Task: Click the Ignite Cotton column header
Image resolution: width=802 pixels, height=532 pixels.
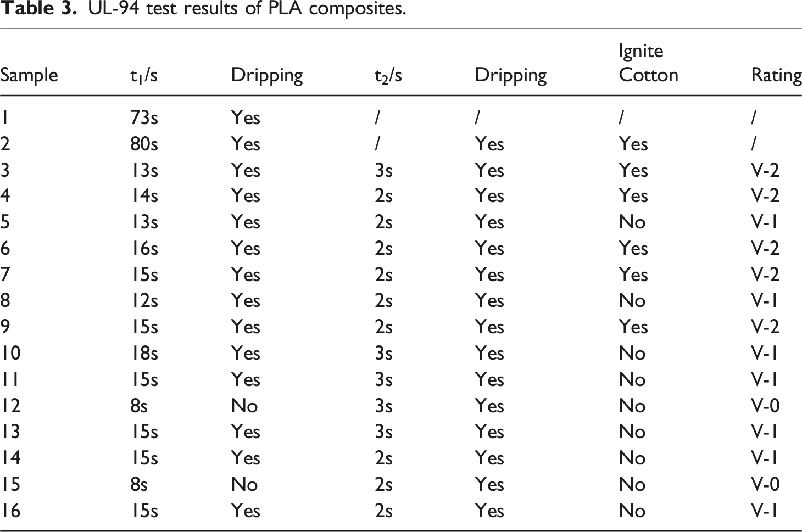Action: [648, 63]
